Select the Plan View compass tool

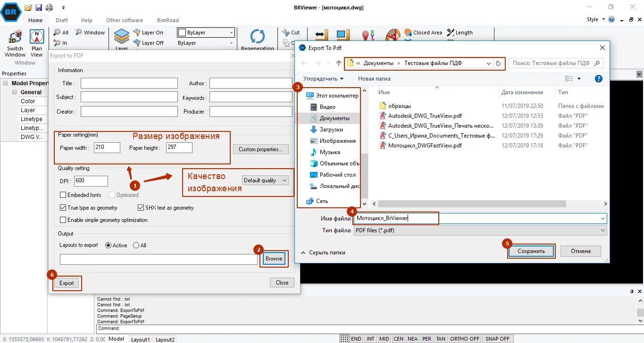[37, 43]
